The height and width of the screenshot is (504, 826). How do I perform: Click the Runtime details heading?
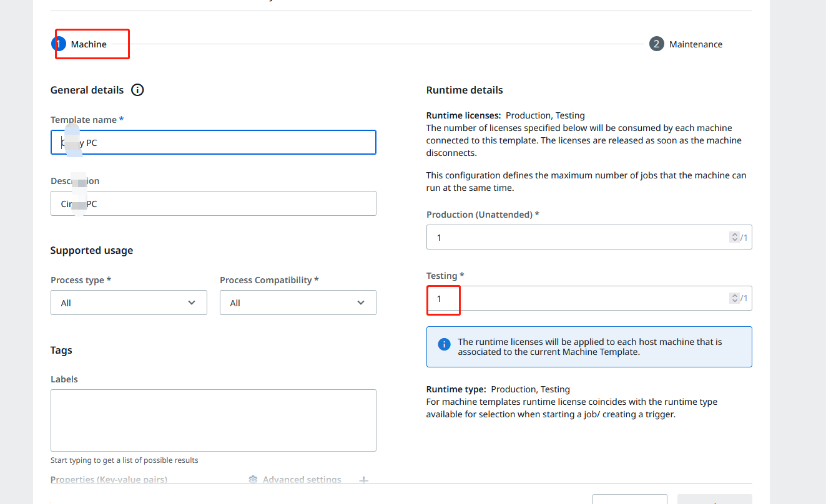click(465, 90)
